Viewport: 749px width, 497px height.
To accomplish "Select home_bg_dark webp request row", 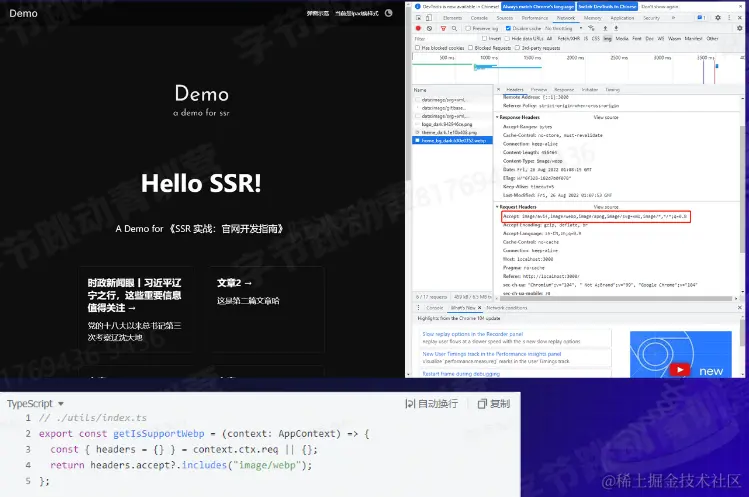I will pos(452,140).
